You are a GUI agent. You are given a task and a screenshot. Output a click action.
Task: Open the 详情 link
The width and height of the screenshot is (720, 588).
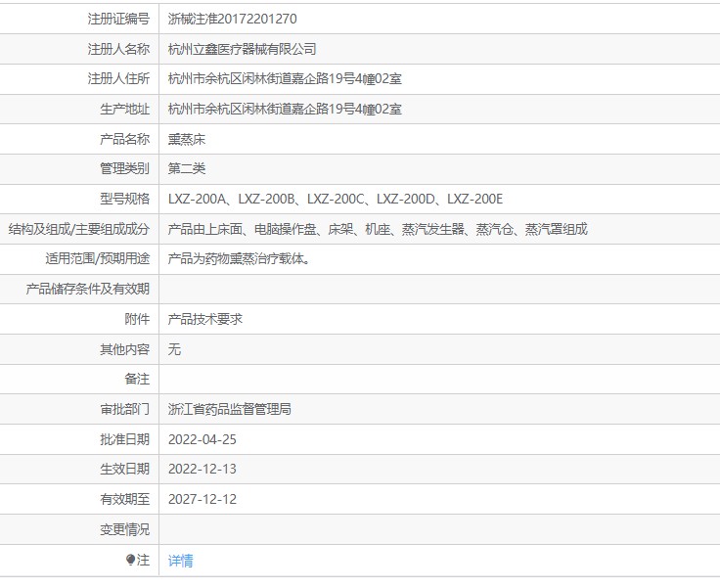click(x=180, y=561)
